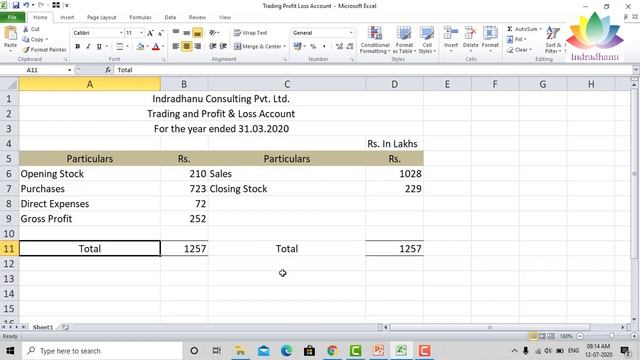Viewport: 640px width, 360px height.
Task: Toggle underline formatting
Action: pos(99,47)
